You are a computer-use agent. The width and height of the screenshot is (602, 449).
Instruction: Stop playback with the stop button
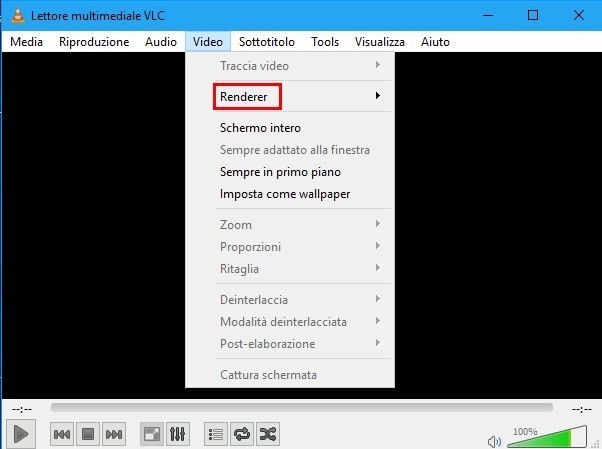coord(87,434)
